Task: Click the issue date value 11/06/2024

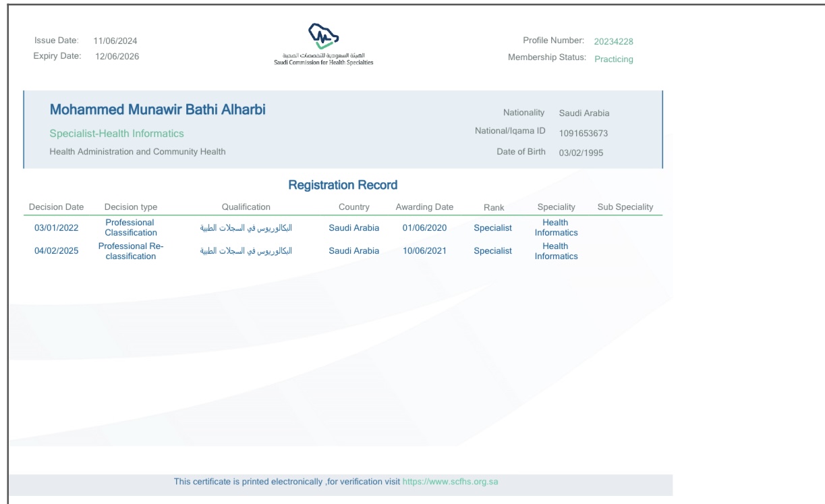Action: tap(115, 41)
